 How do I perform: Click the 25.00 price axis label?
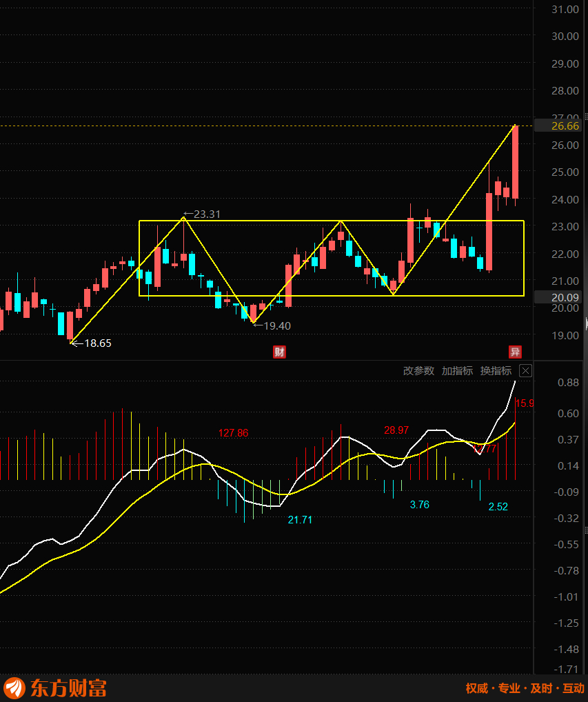pos(565,172)
